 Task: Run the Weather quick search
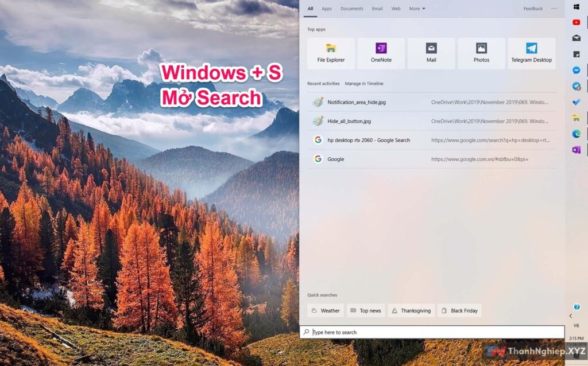[x=326, y=310]
